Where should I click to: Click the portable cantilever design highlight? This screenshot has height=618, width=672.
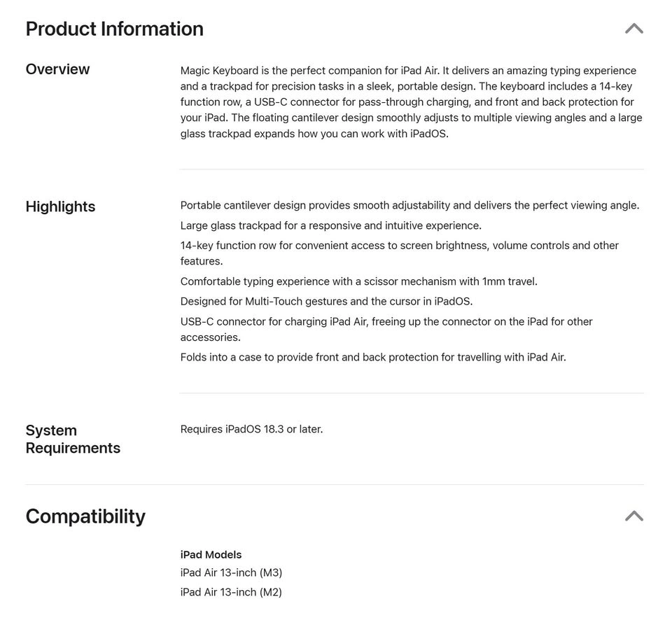pyautogui.click(x=409, y=205)
